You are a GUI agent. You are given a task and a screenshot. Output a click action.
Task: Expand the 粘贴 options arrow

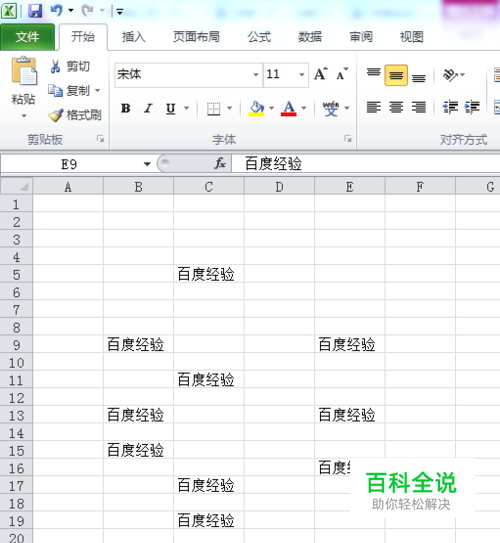point(24,116)
